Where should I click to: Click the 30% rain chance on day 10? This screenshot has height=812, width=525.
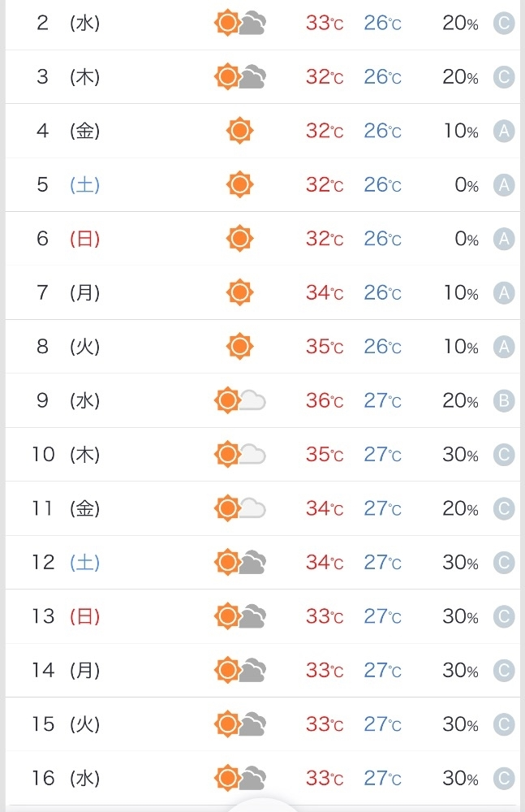click(x=460, y=455)
